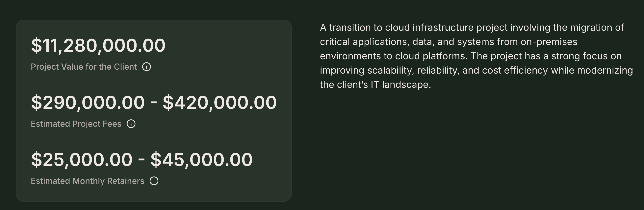
Task: Select the 'Estimated Project Fees' label
Action: click(x=76, y=123)
